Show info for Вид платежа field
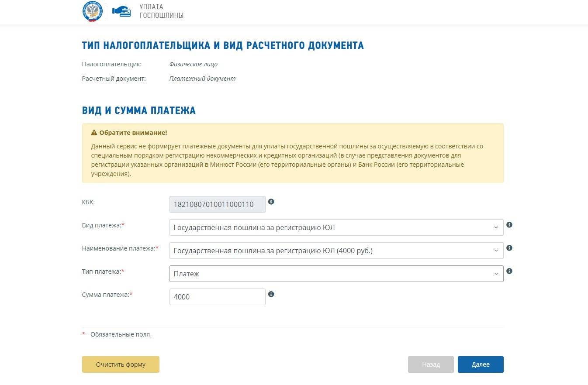This screenshot has height=385, width=588. [x=509, y=225]
